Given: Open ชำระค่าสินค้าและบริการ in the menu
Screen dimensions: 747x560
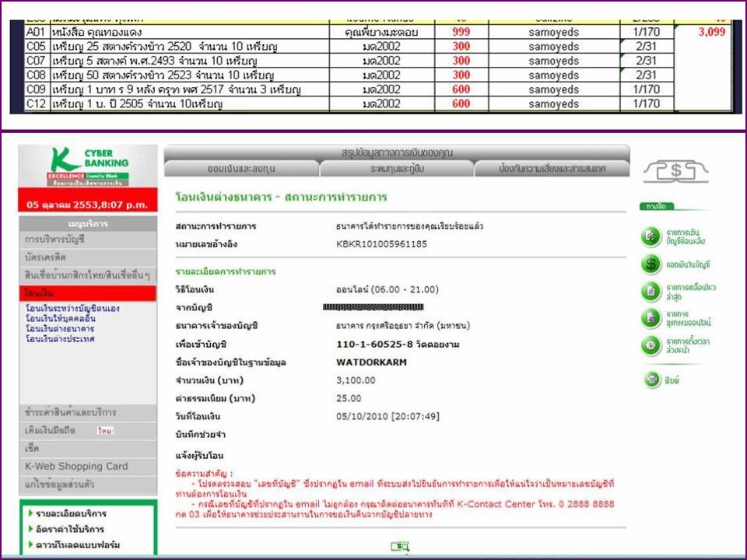Looking at the screenshot, I should [x=88, y=412].
